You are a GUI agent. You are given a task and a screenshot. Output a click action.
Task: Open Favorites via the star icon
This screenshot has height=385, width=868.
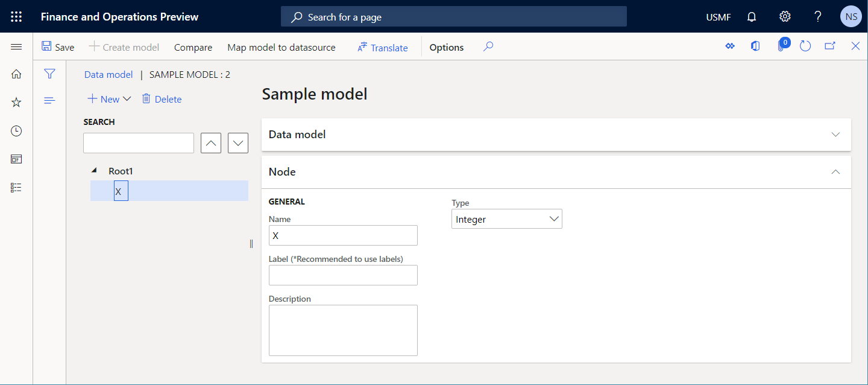click(x=16, y=102)
